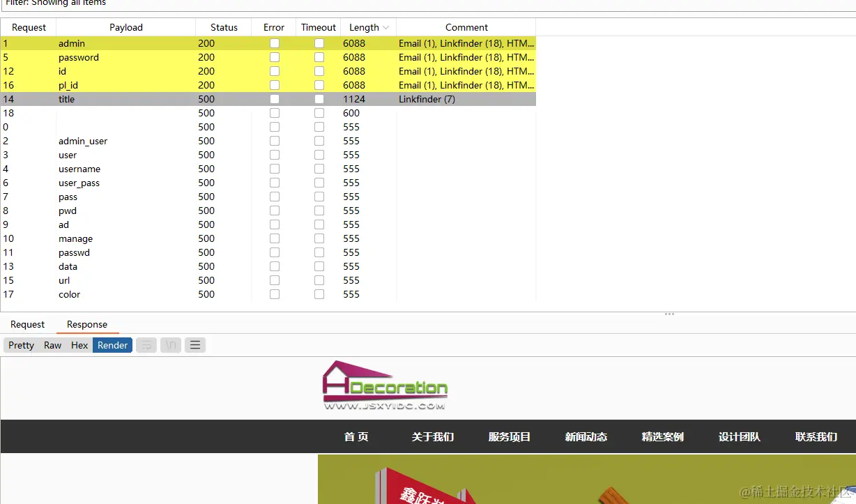Select the Raw response view
The image size is (856, 504).
52,344
